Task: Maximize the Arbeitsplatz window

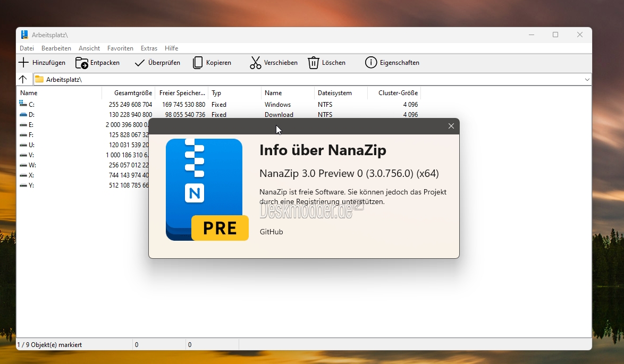Action: tap(555, 35)
